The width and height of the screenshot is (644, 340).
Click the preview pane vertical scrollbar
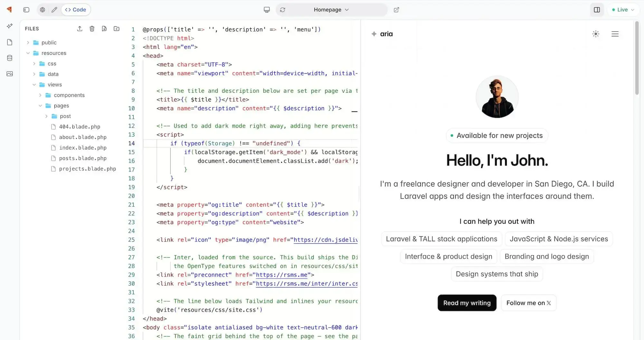pos(637,58)
